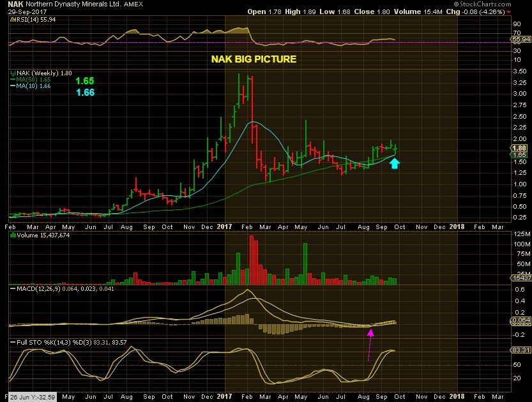This screenshot has width=532, height=402.
Task: Select the cyan MA(10) 1.66 legend entry
Action: tap(31, 86)
